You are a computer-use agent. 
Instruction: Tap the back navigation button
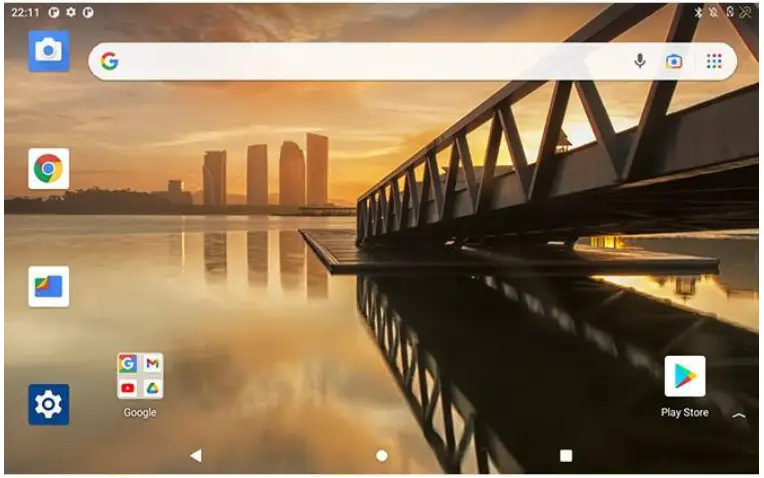196,456
